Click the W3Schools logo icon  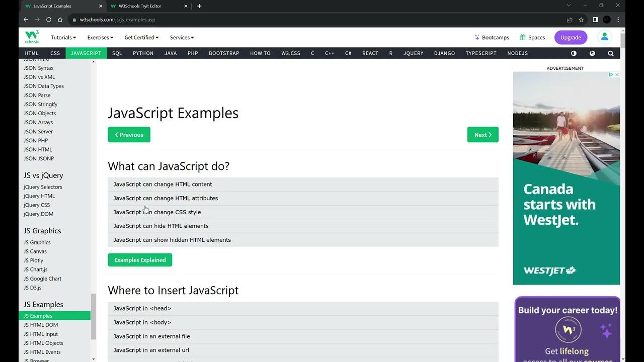tap(32, 37)
